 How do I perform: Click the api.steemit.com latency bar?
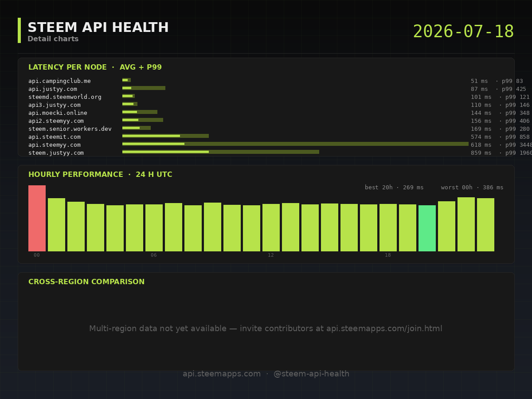click(165, 136)
